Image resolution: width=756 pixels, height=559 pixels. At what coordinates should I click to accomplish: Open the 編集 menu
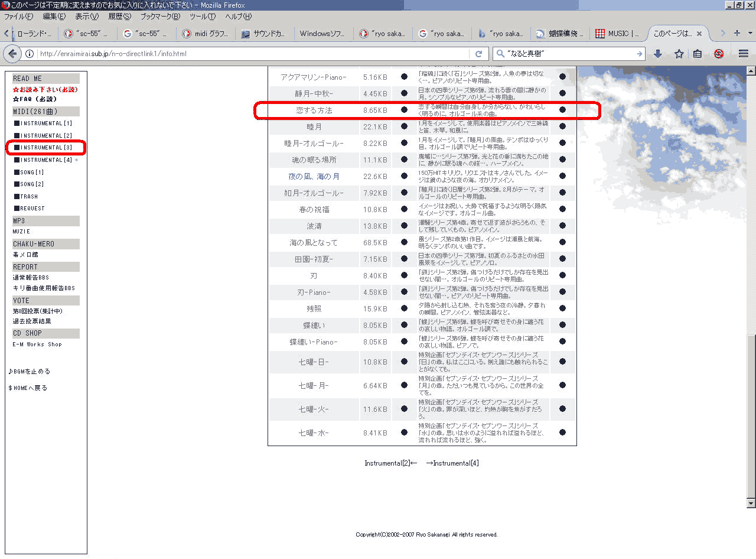click(x=54, y=17)
